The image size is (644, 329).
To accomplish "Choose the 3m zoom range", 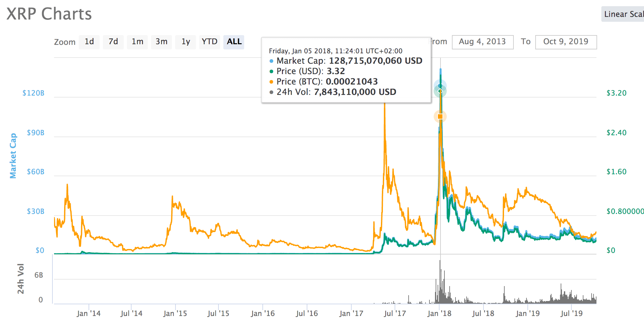I will [161, 42].
